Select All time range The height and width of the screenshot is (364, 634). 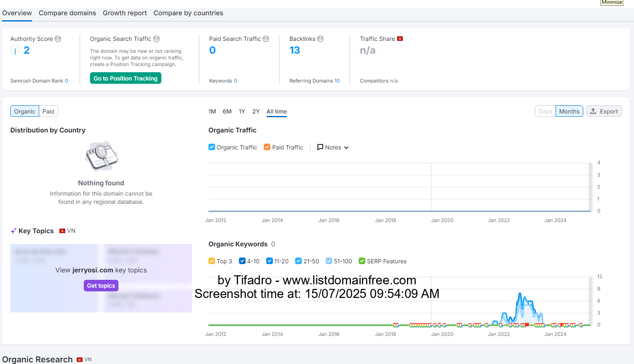click(x=277, y=111)
